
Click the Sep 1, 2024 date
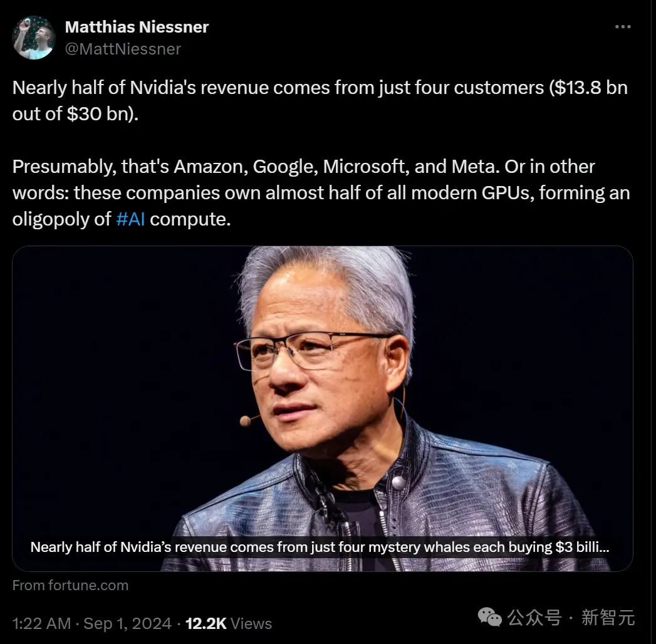(128, 623)
